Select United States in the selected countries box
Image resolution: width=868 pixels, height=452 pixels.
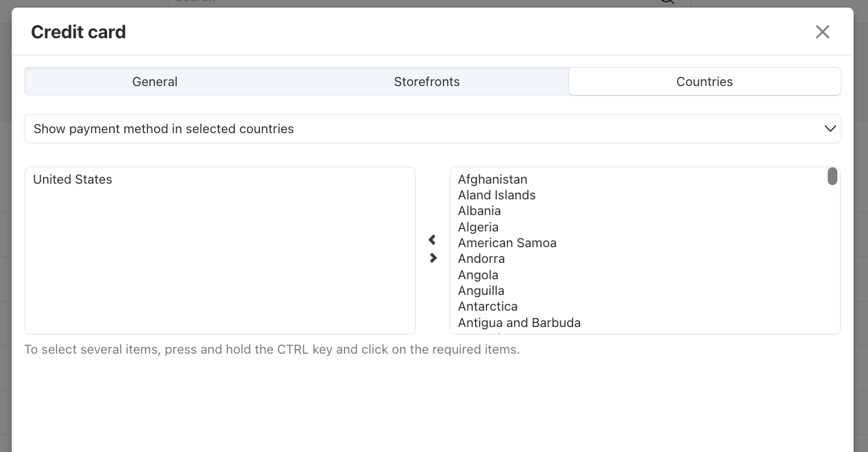point(72,180)
